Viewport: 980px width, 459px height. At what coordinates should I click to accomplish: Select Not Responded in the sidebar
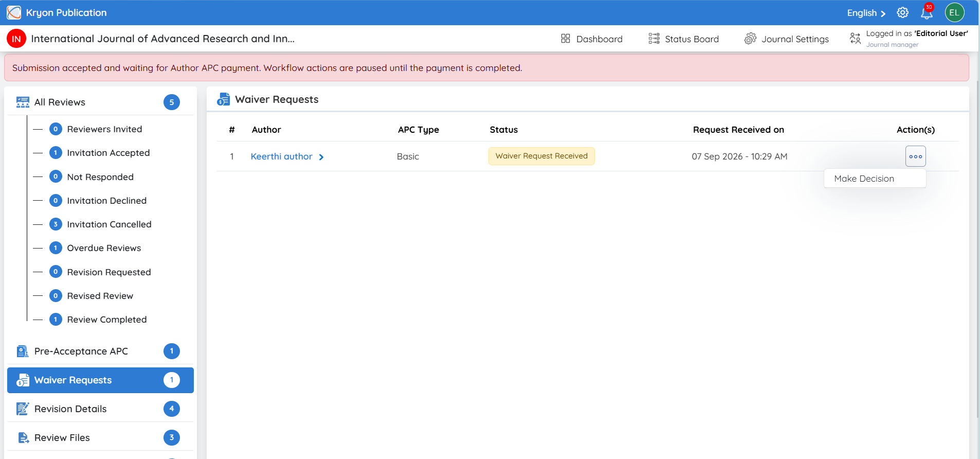coord(100,177)
